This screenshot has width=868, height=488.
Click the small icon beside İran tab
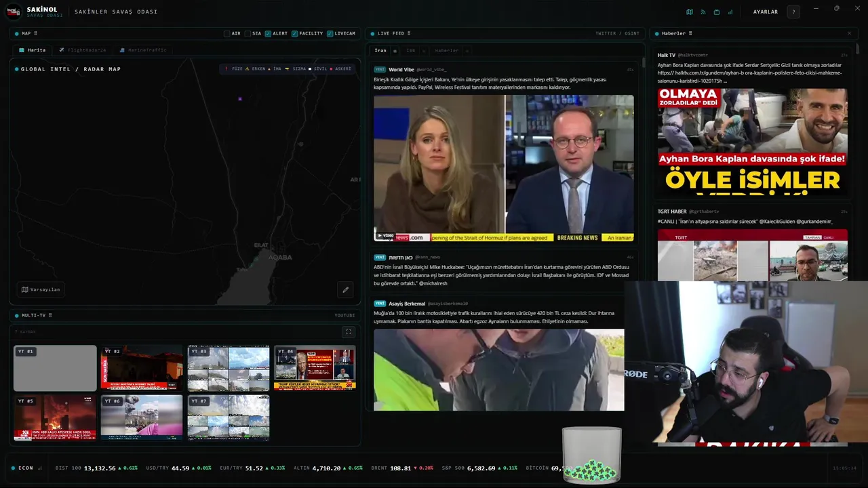click(395, 51)
